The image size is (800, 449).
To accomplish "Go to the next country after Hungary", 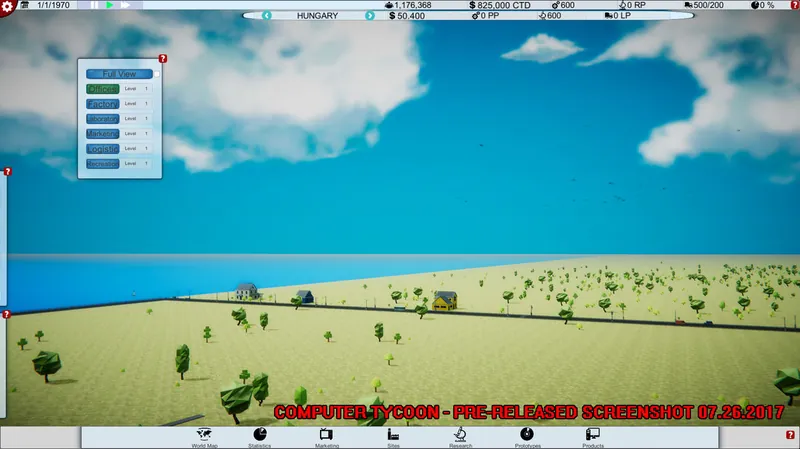I will [370, 16].
